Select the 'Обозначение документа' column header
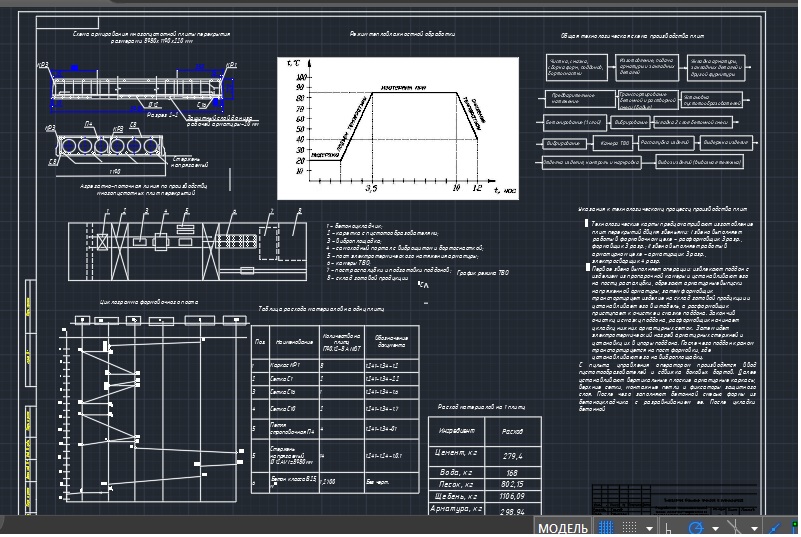 click(x=392, y=342)
